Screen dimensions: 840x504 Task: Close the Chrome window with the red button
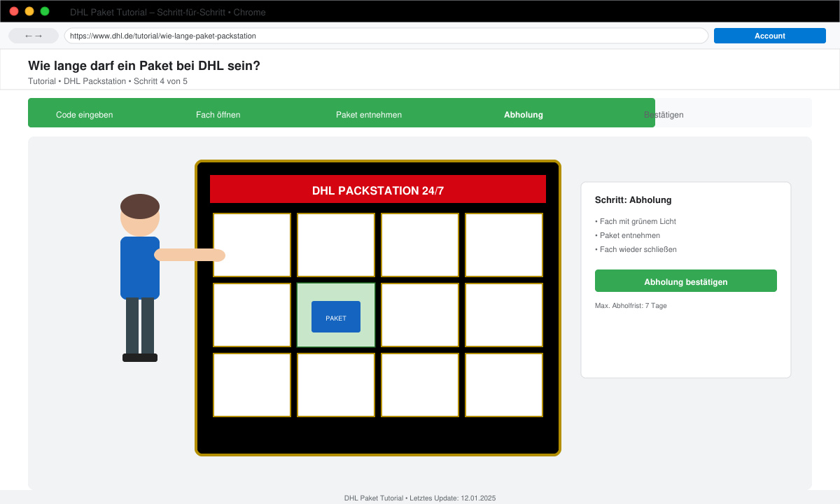pos(14,11)
